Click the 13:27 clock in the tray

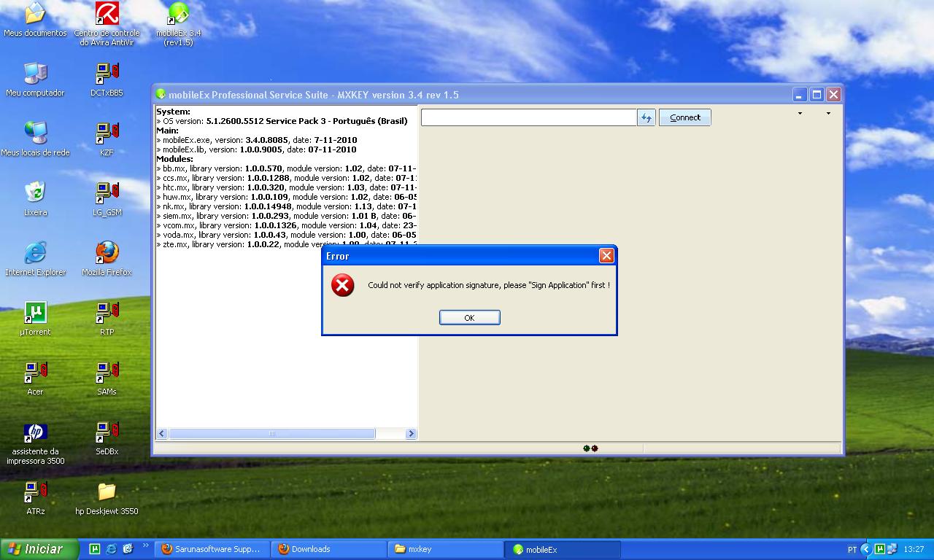point(914,549)
